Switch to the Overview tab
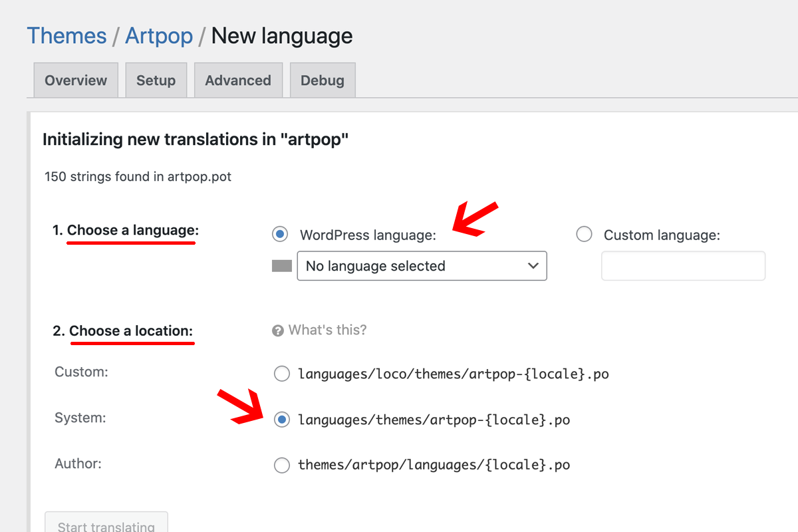 point(76,80)
